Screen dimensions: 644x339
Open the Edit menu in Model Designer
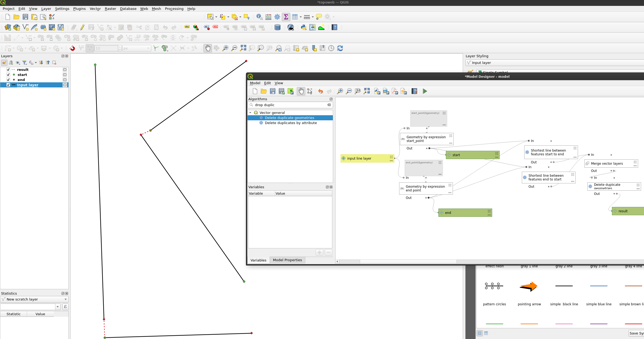[x=267, y=83]
